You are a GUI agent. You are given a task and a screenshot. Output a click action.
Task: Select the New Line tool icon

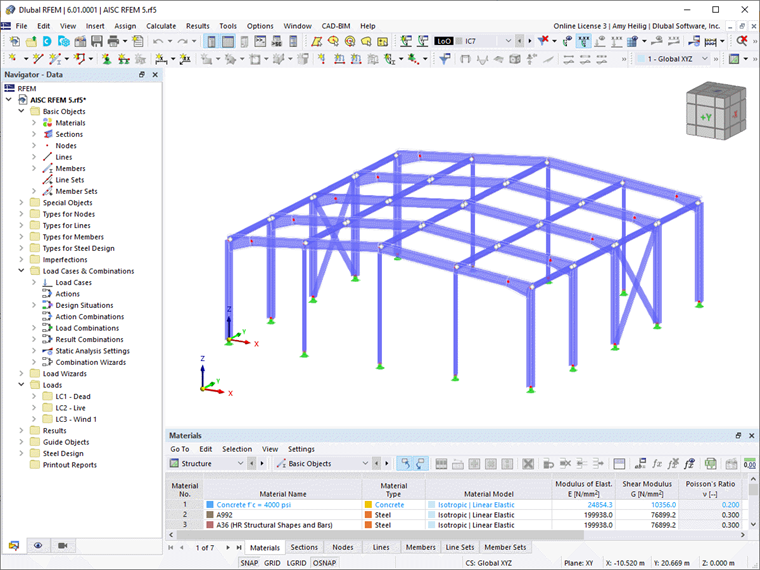tap(38, 59)
